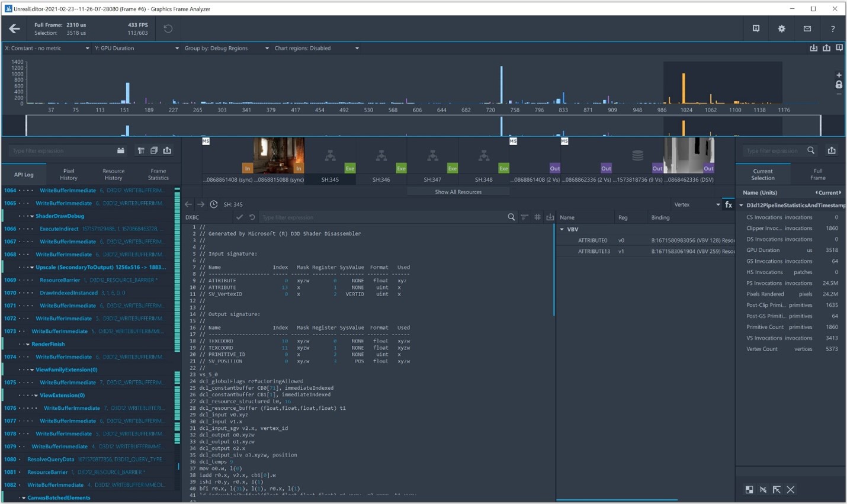Toggle the lock icon on the chart zoom
847x504 pixels.
click(x=839, y=85)
